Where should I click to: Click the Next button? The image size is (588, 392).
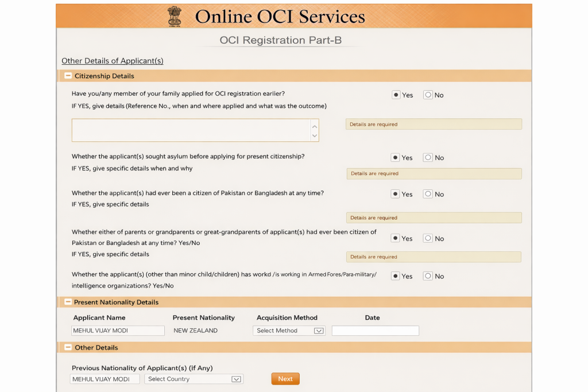point(285,379)
